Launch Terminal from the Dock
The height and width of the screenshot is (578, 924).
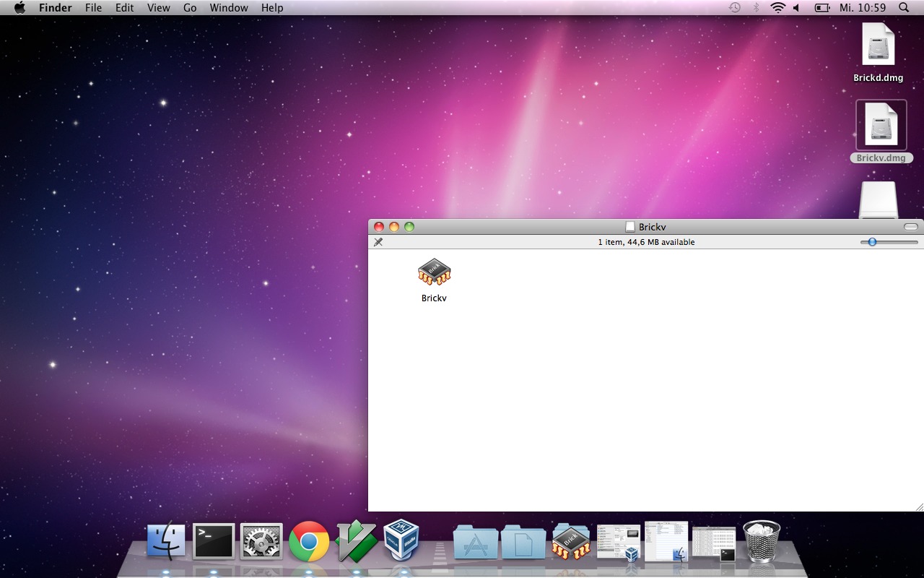click(x=214, y=541)
